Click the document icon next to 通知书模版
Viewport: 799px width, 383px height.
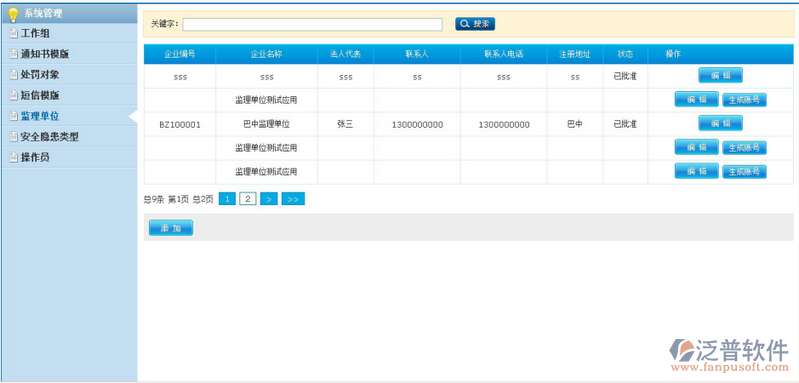(14, 54)
